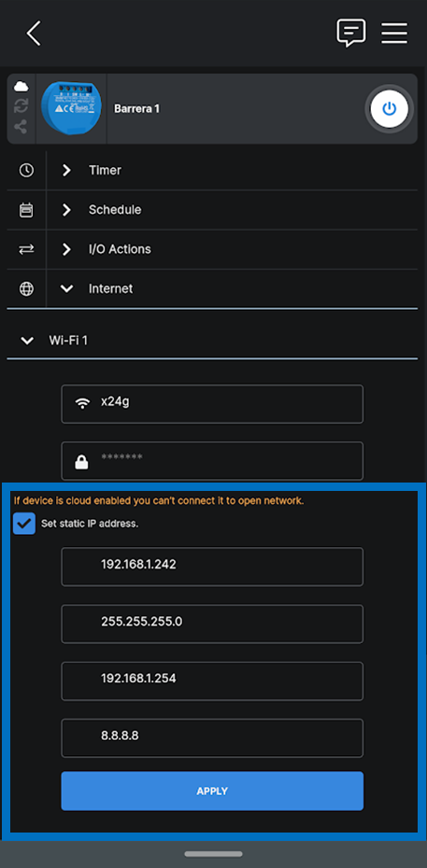Click the Internet globe icon
Screen dimensions: 427x868
(26, 289)
